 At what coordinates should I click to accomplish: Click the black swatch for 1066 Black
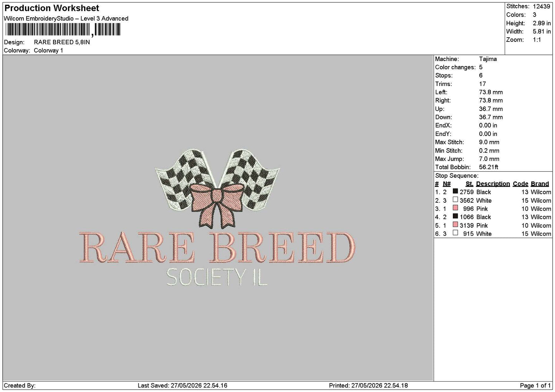point(455,216)
